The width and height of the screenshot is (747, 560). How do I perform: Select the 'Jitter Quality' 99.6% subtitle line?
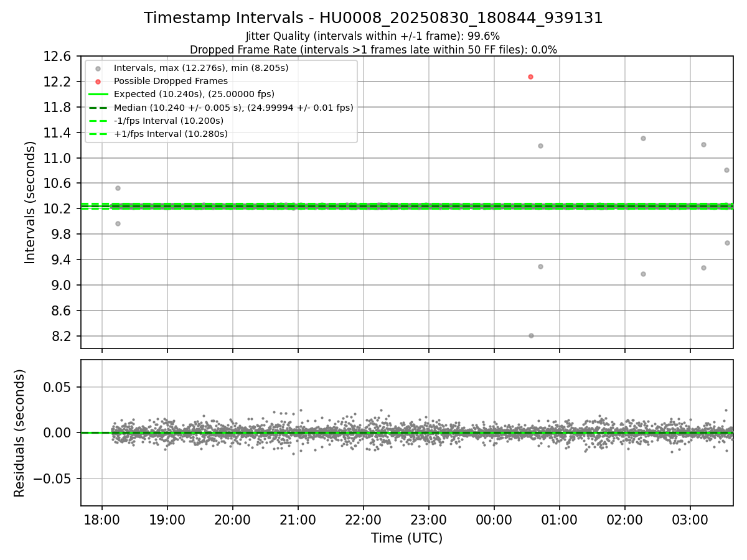tap(373, 36)
